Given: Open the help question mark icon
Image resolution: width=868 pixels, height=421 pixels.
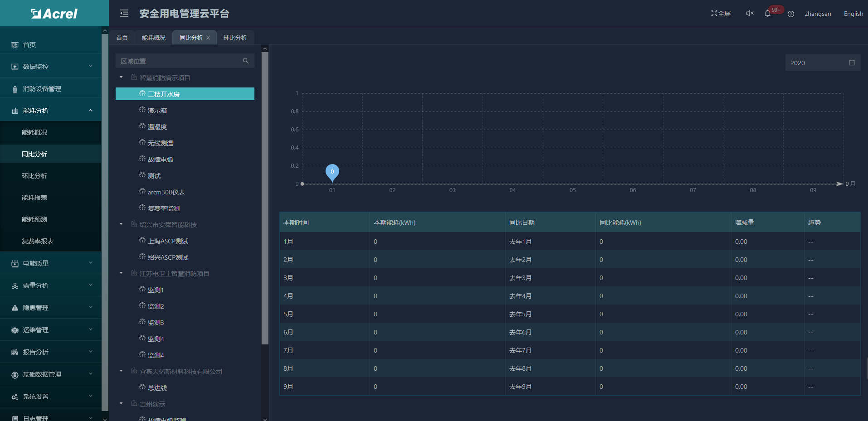Looking at the screenshot, I should click(791, 14).
